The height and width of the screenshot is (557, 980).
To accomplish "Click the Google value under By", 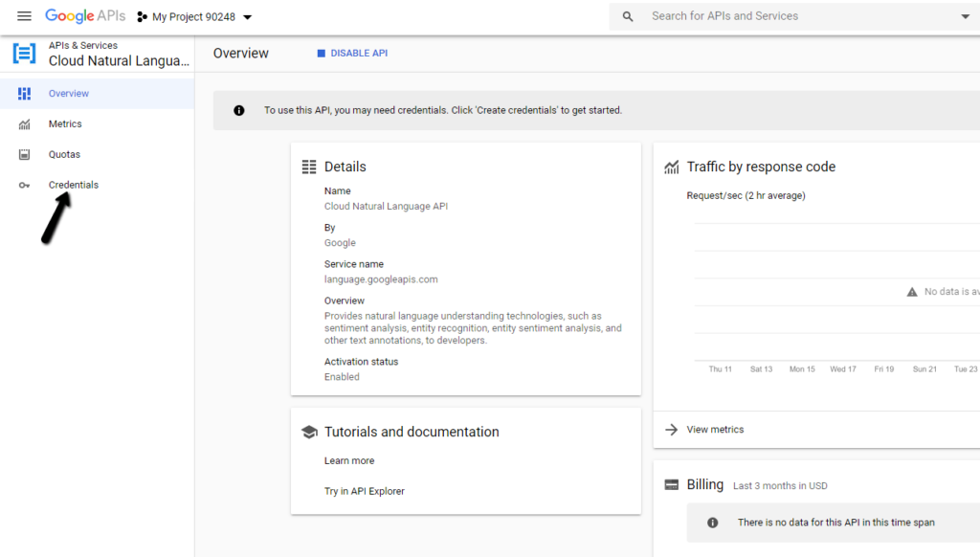I will click(x=340, y=243).
